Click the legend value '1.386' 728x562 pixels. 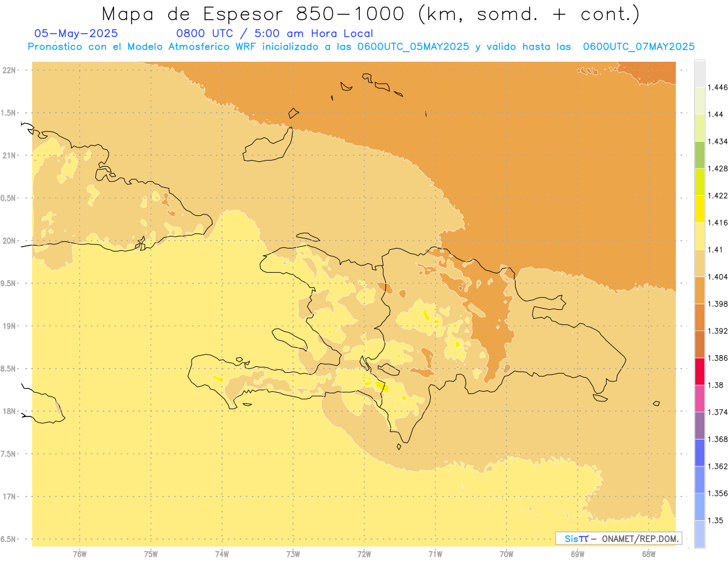coord(717,358)
